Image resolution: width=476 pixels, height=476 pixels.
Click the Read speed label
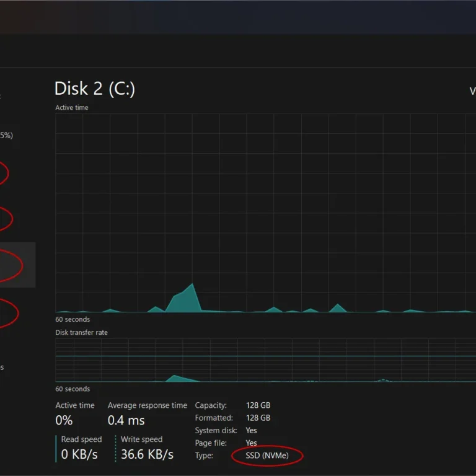(x=81, y=439)
